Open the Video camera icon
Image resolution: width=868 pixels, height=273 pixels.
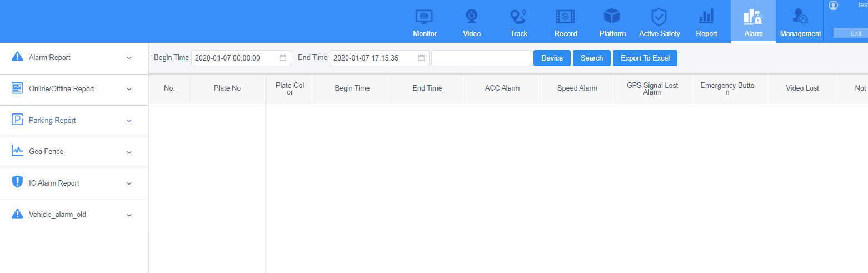click(472, 17)
